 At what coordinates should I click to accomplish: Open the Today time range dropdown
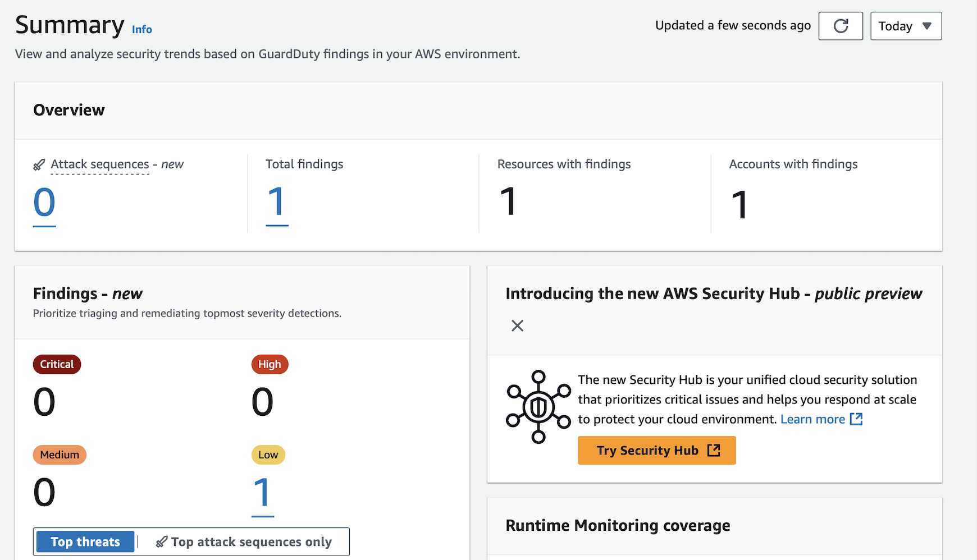point(906,26)
